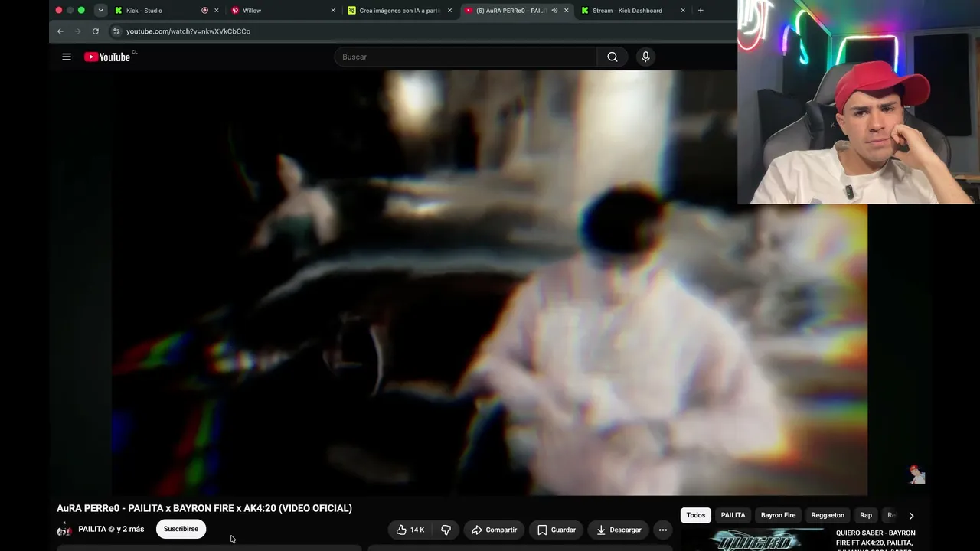Image resolution: width=980 pixels, height=551 pixels.
Task: Close the AuRA PERRe0 YouTube tab
Action: 567,11
